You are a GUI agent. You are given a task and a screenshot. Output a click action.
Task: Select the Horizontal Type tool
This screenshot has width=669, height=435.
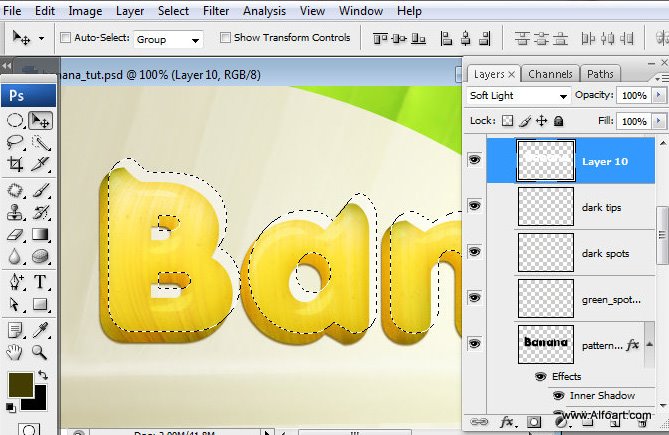click(x=41, y=281)
